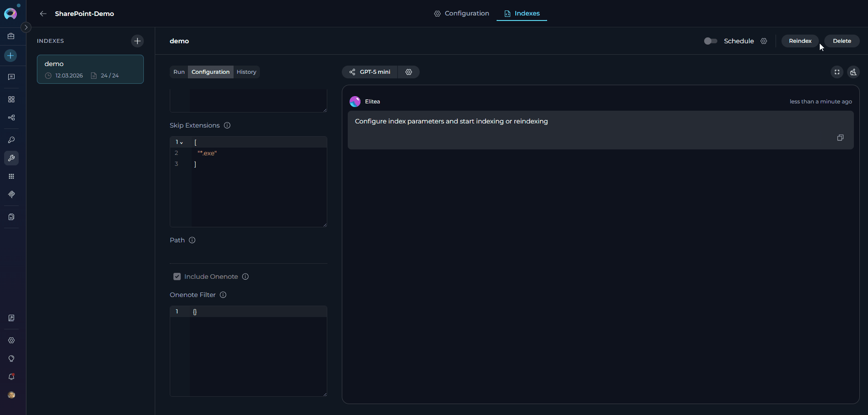
Task: Show the Onenote Filter info tooltip
Action: (223, 295)
